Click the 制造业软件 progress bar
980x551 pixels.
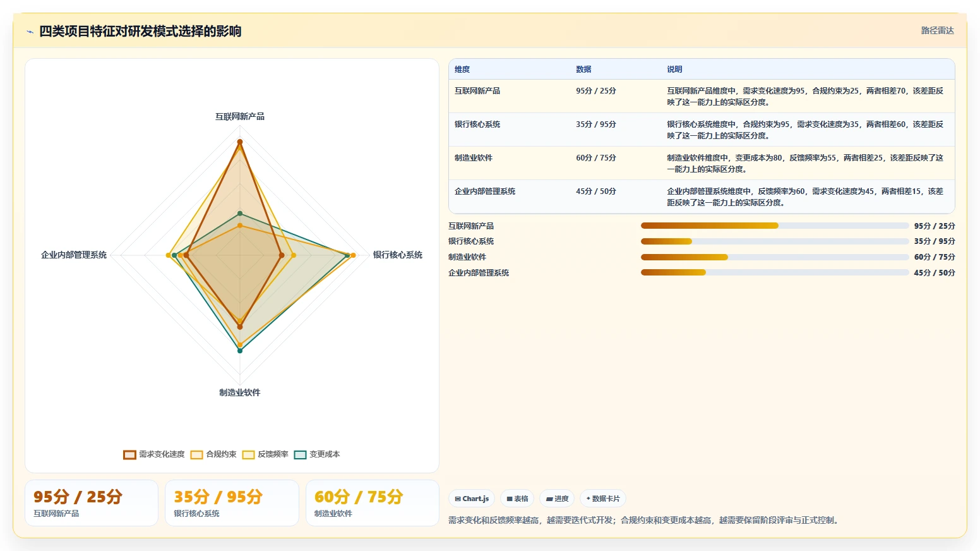click(x=775, y=257)
